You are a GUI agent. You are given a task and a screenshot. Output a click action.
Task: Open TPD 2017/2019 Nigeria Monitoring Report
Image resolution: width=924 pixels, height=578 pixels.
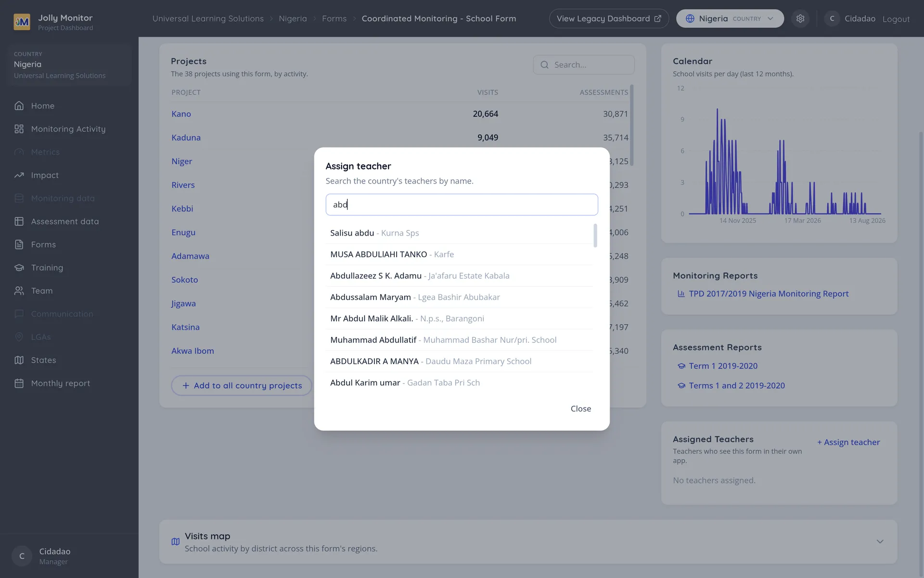[769, 294]
